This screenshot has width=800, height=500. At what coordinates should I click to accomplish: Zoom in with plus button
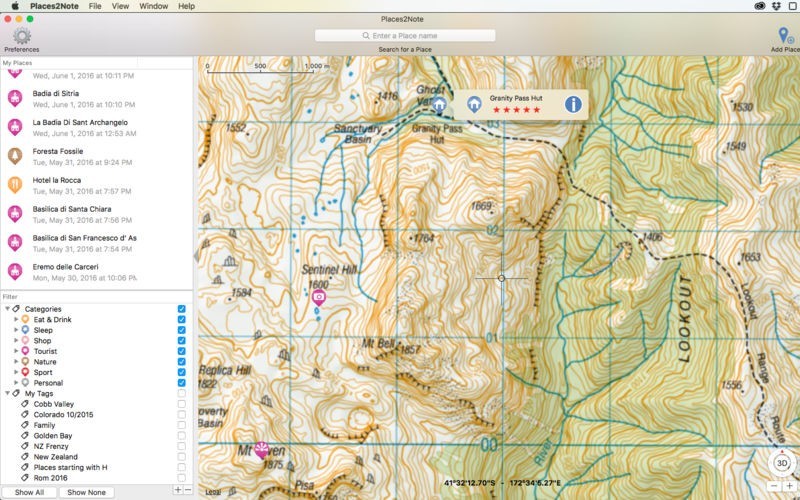click(x=790, y=487)
